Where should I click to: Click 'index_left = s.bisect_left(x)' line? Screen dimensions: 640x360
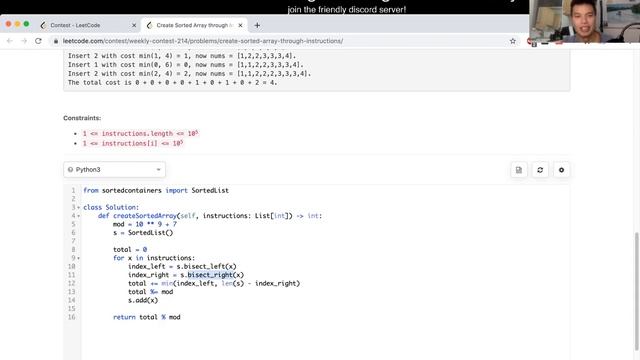(182, 267)
